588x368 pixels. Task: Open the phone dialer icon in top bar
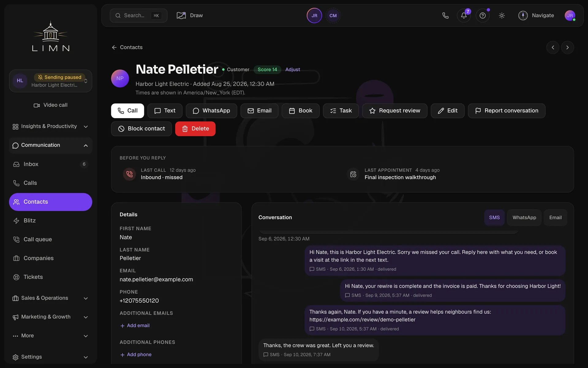coord(445,15)
